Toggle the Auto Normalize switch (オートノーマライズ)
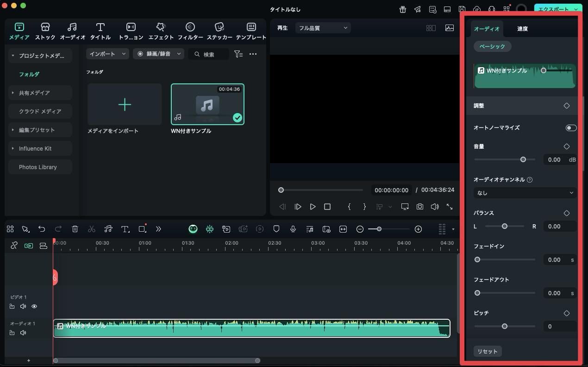Image resolution: width=588 pixels, height=367 pixels. (x=571, y=128)
